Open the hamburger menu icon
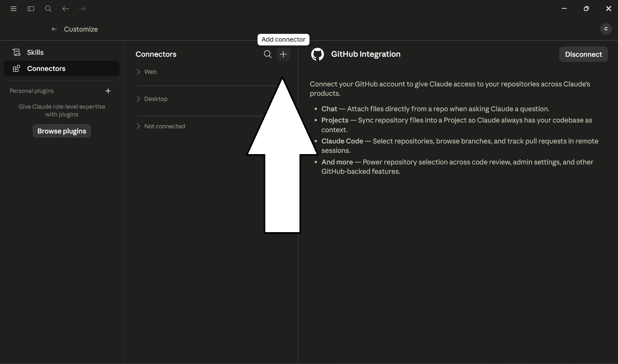Image resolution: width=618 pixels, height=364 pixels. coord(14,9)
